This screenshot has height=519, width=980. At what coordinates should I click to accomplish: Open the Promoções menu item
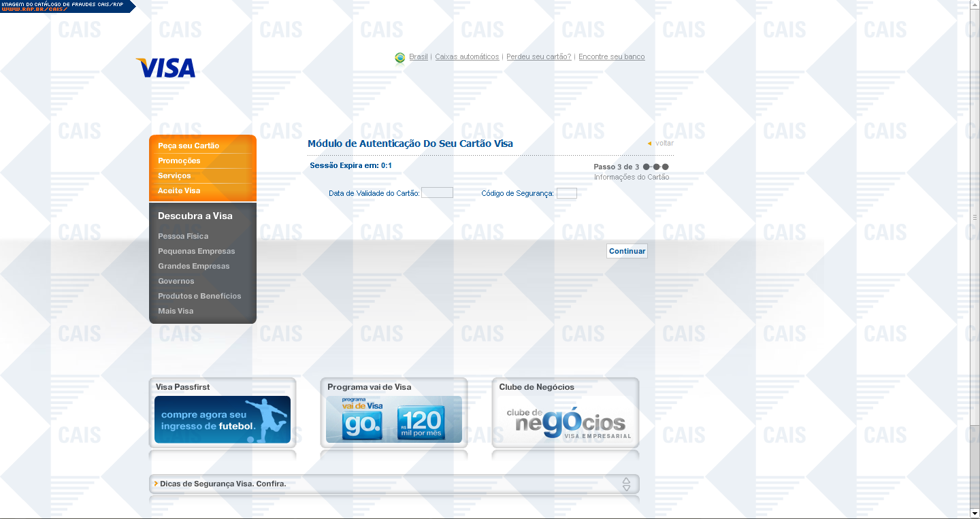click(179, 161)
